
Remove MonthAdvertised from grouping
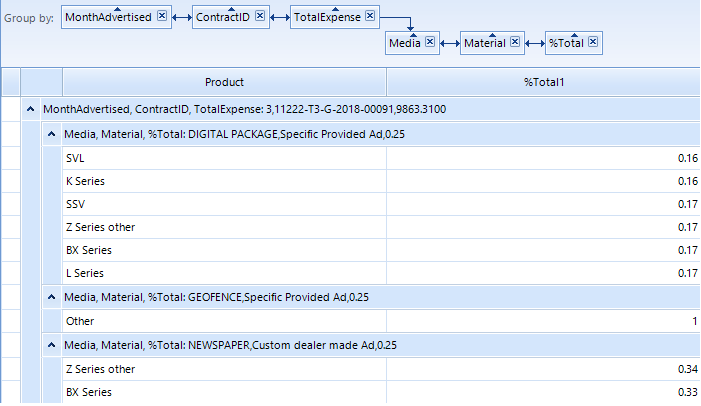[162, 16]
